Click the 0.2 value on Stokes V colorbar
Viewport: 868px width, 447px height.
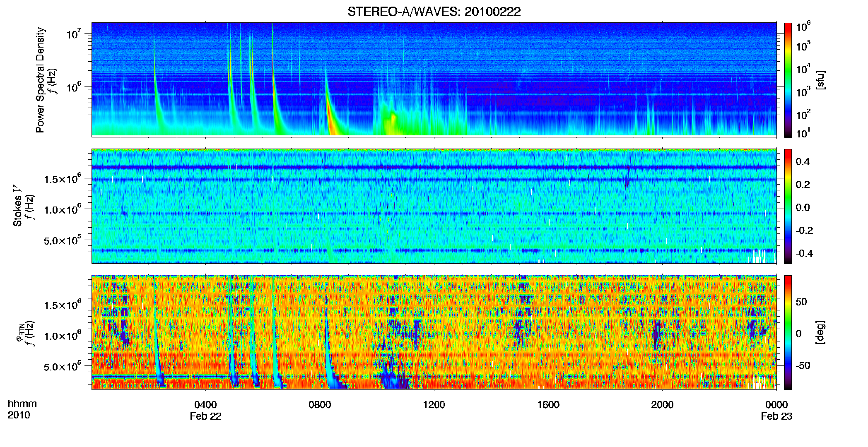click(x=803, y=185)
